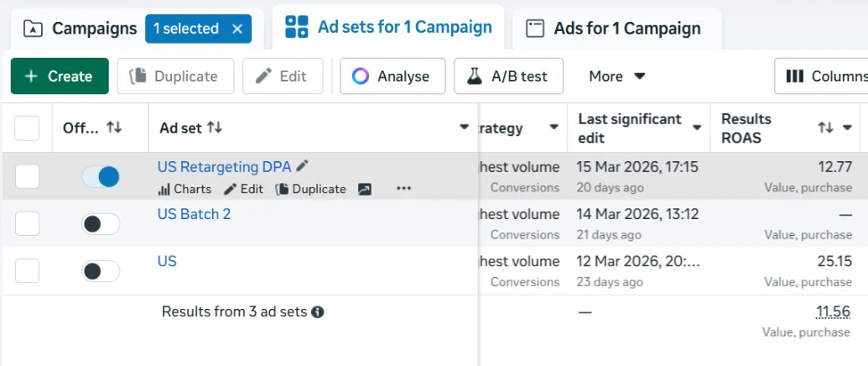The height and width of the screenshot is (366, 868).
Task: Click date '15 Mar 2026, 17:15'
Action: [x=637, y=167]
